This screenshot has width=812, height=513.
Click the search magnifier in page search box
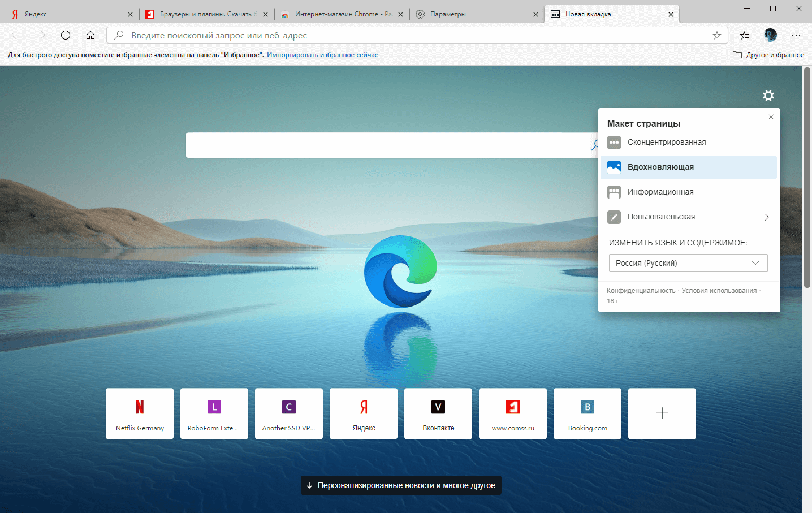tap(594, 145)
